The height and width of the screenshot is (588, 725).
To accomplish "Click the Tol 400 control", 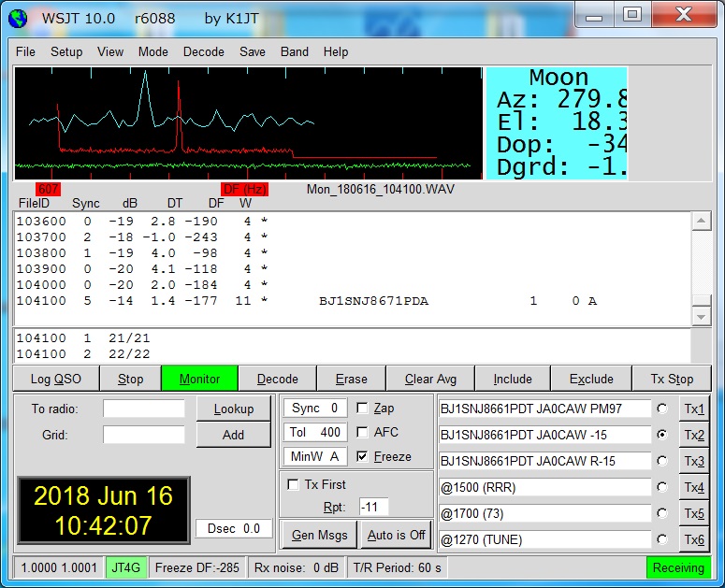I will pos(315,432).
